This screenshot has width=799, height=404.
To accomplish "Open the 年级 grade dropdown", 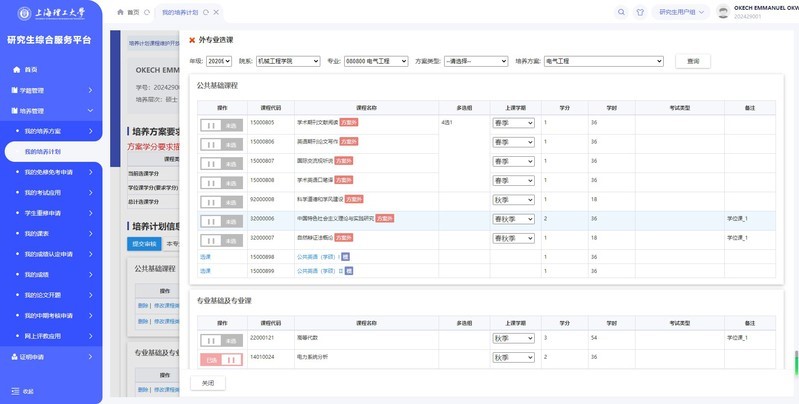I will click(x=218, y=61).
